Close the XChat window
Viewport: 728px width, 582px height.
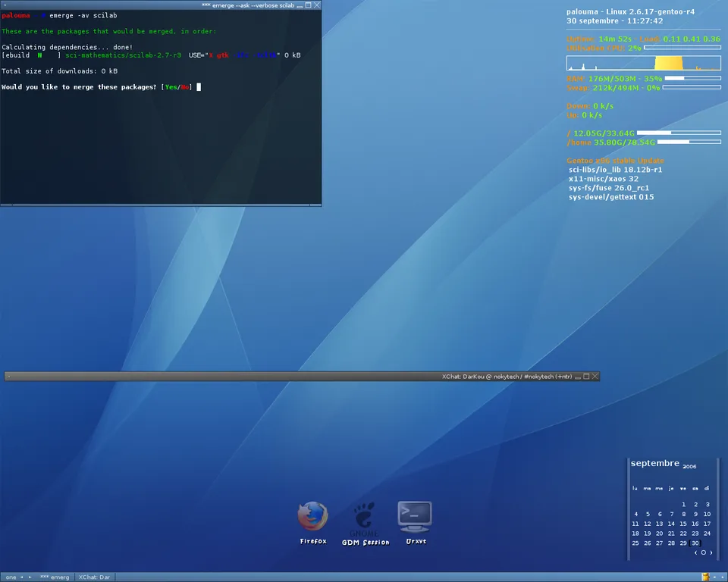[595, 377]
